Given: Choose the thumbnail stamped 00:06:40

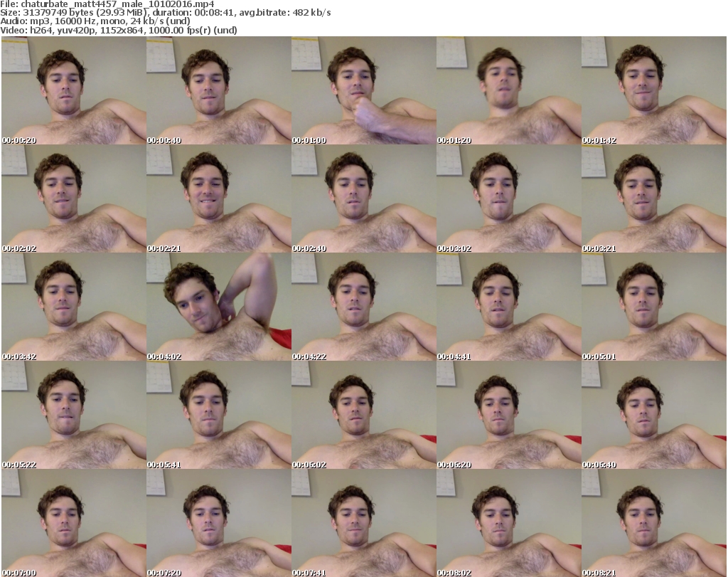Looking at the screenshot, I should [654, 415].
